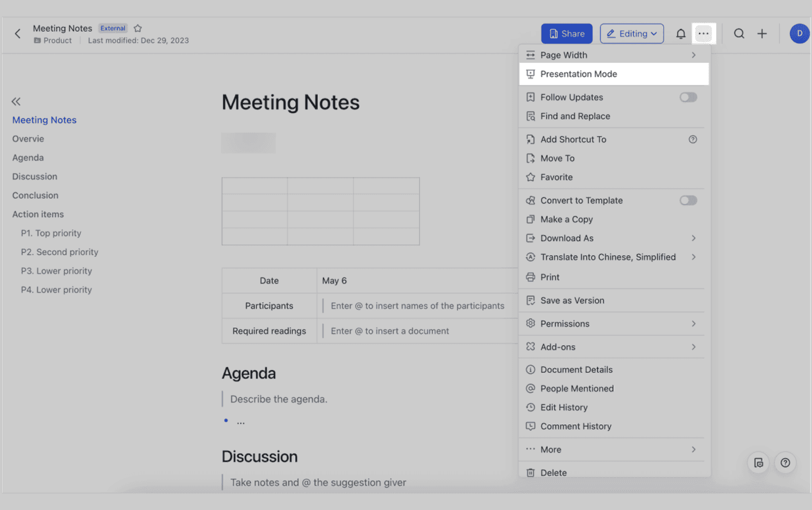The height and width of the screenshot is (510, 812).
Task: Open the search icon in top toolbar
Action: click(739, 34)
